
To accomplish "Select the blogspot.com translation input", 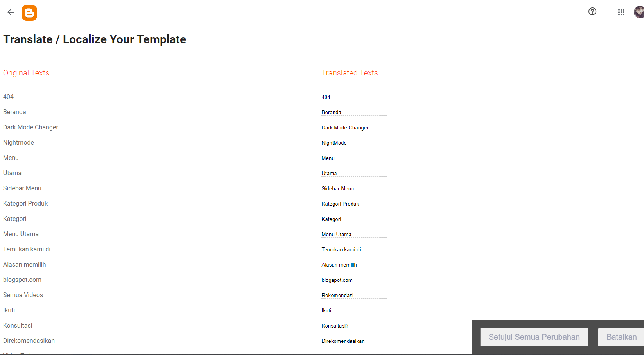I will pyautogui.click(x=354, y=280).
